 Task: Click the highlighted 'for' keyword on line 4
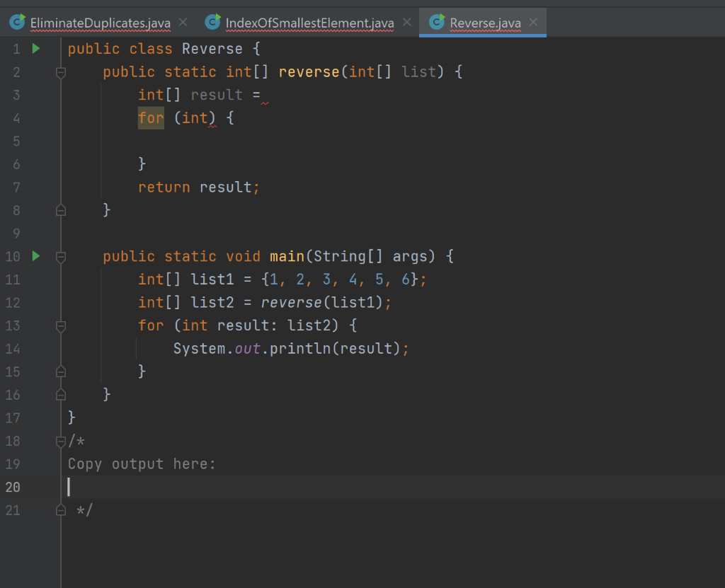coord(151,118)
